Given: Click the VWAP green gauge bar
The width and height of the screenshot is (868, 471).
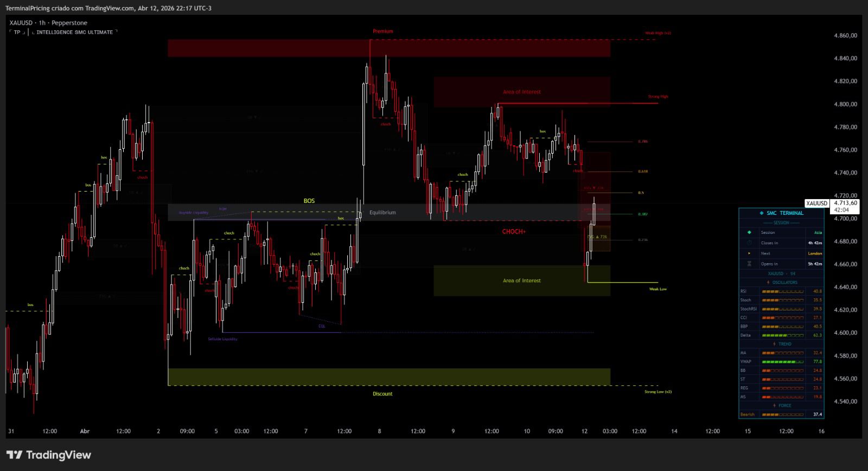Looking at the screenshot, I should tap(782, 361).
